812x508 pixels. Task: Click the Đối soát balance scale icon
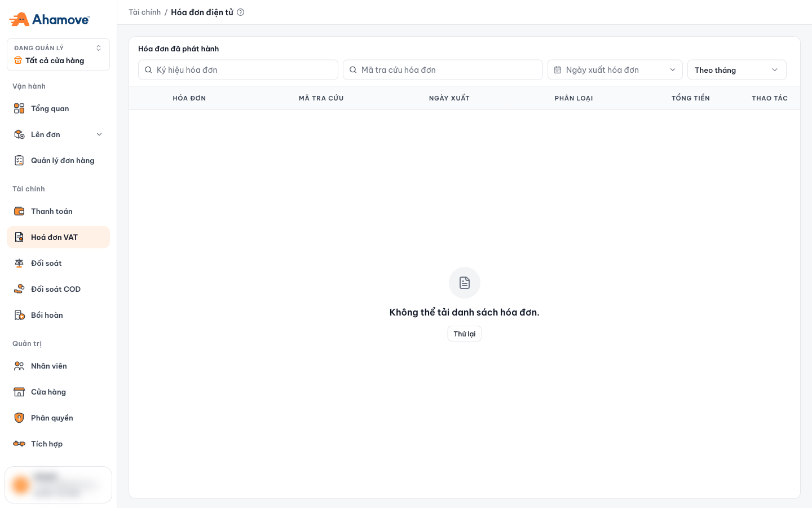(19, 263)
